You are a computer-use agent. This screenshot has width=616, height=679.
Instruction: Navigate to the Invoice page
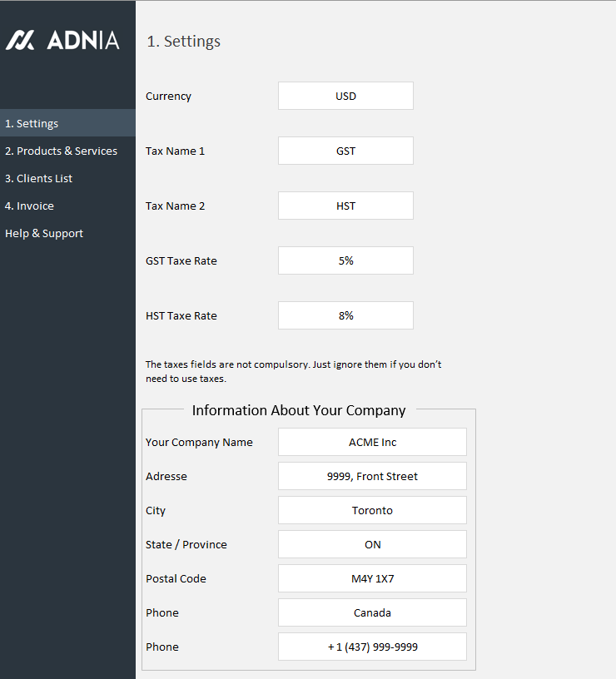tap(29, 206)
